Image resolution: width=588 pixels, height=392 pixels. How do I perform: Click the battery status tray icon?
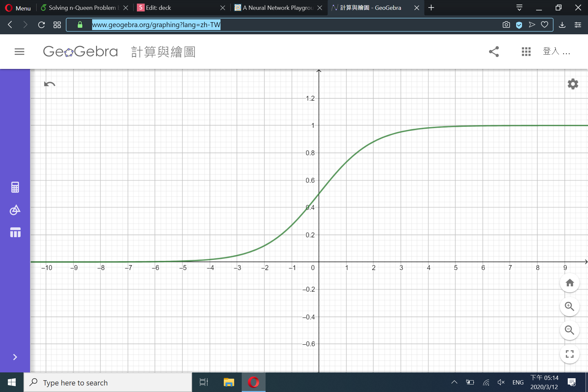(470, 382)
